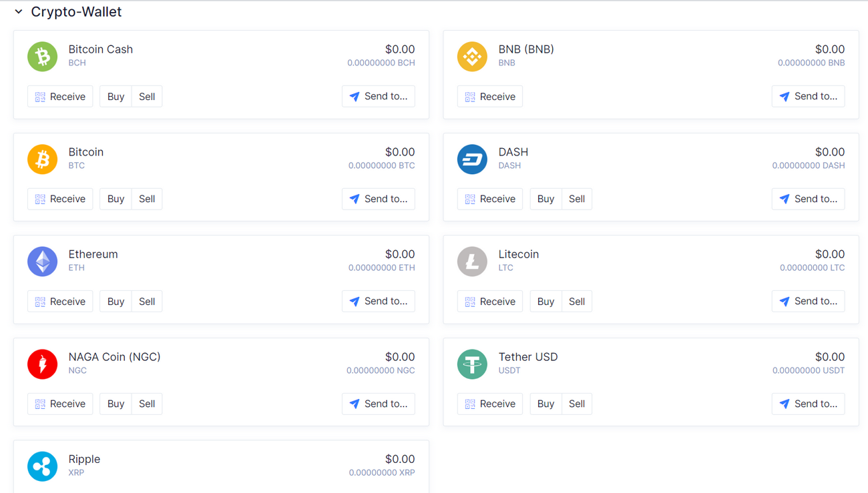Click the 0.00000000 NGC balance

click(381, 370)
